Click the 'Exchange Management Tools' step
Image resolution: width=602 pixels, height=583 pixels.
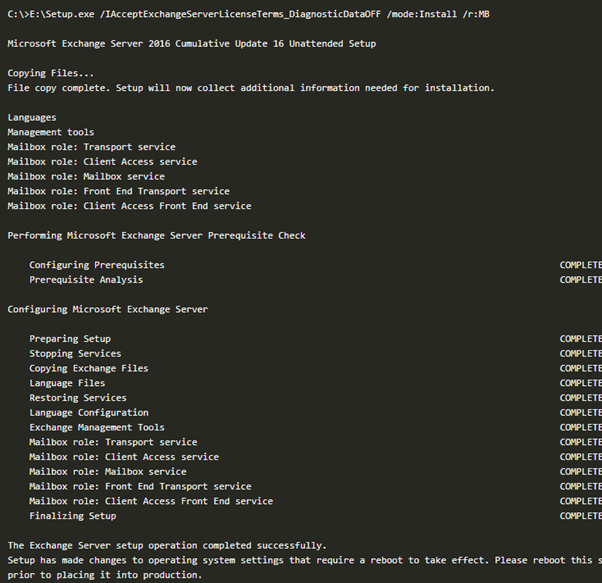click(97, 427)
